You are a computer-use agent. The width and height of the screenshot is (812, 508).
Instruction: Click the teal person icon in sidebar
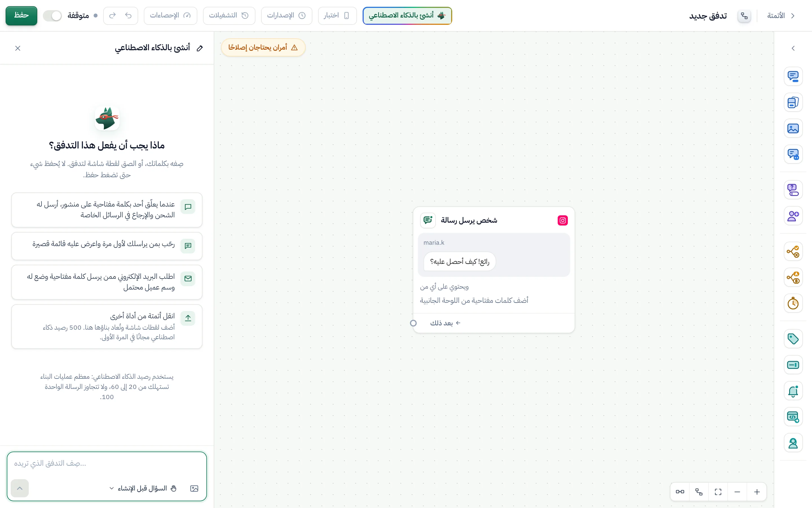[793, 443]
